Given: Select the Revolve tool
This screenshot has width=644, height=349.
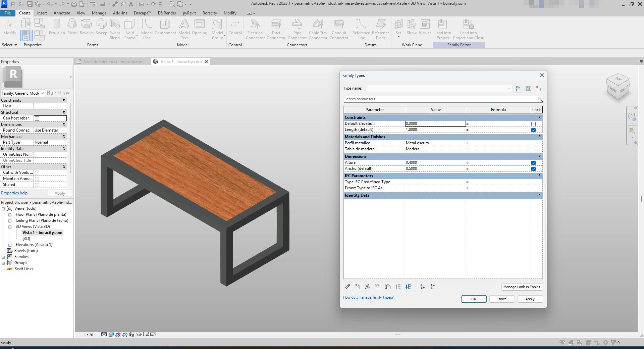Looking at the screenshot, I should [87, 27].
